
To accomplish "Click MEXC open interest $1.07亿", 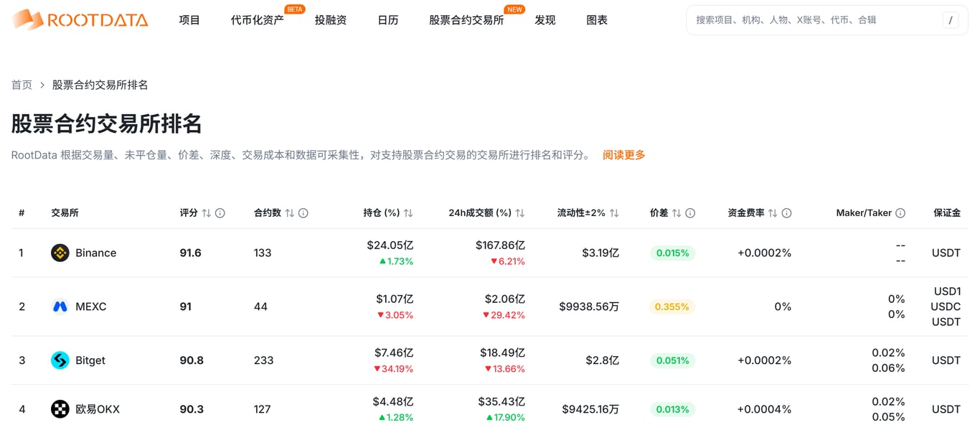I will pos(395,299).
